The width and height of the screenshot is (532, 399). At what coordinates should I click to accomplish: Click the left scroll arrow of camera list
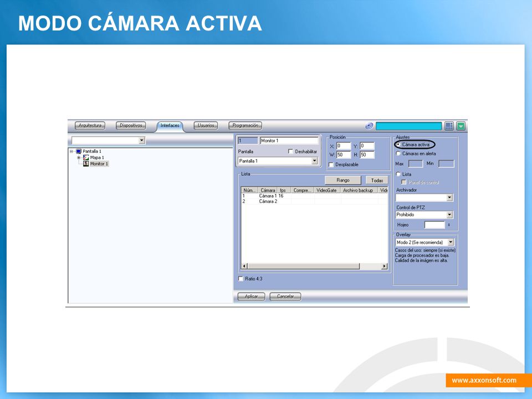[244, 267]
